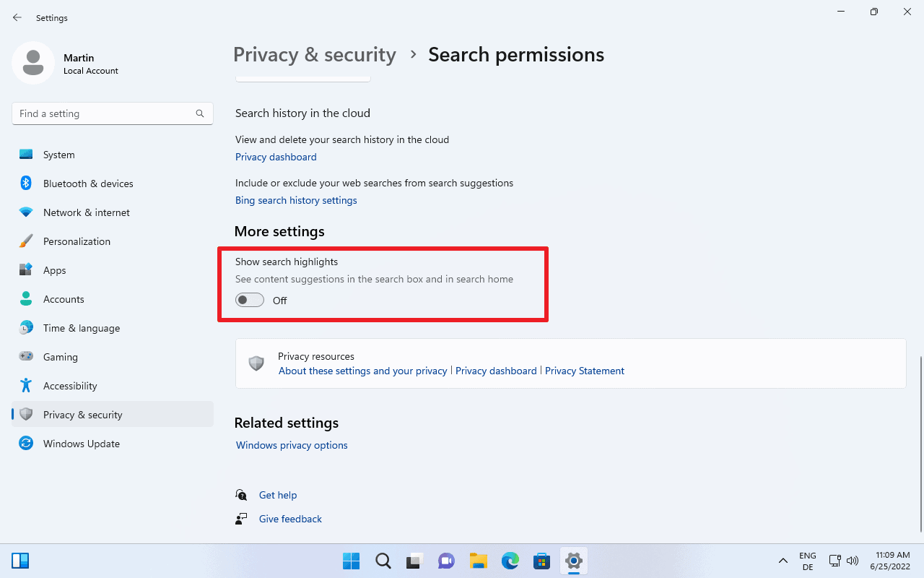Open the Privacy Statement link
924x578 pixels.
tap(585, 371)
